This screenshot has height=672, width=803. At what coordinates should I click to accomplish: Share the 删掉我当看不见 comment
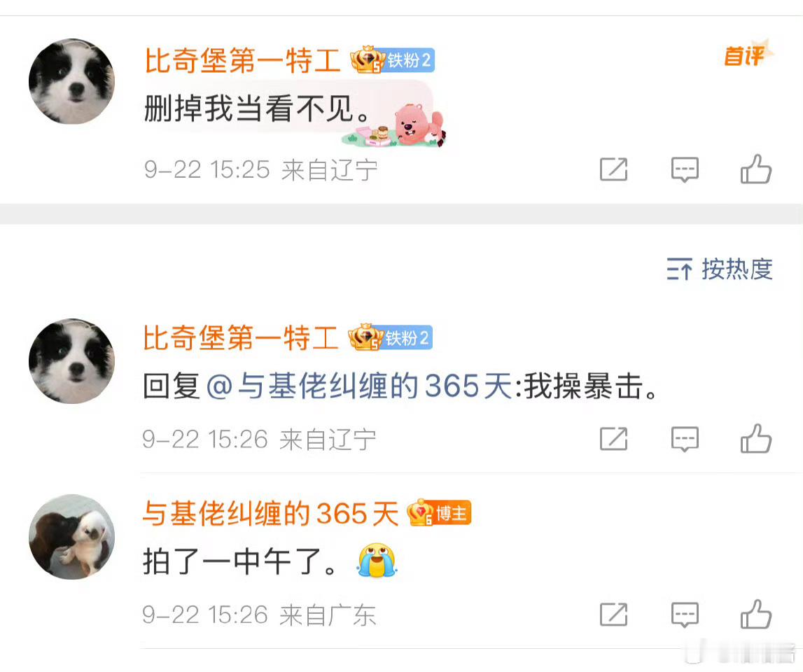(x=613, y=169)
